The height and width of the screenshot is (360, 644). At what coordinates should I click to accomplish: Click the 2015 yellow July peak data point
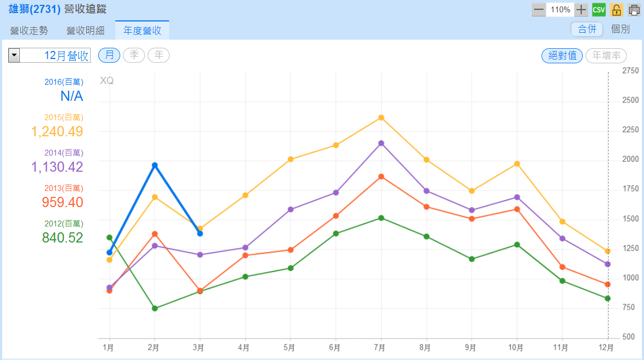point(381,117)
